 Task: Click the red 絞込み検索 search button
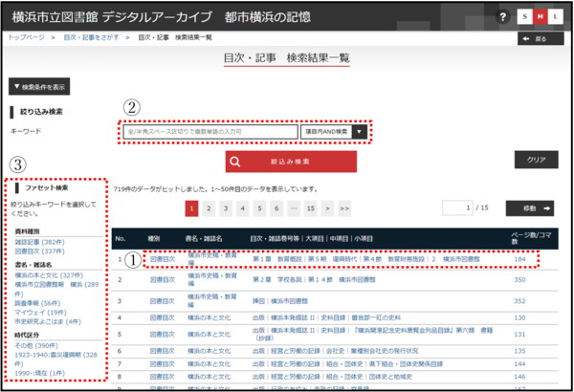(291, 161)
